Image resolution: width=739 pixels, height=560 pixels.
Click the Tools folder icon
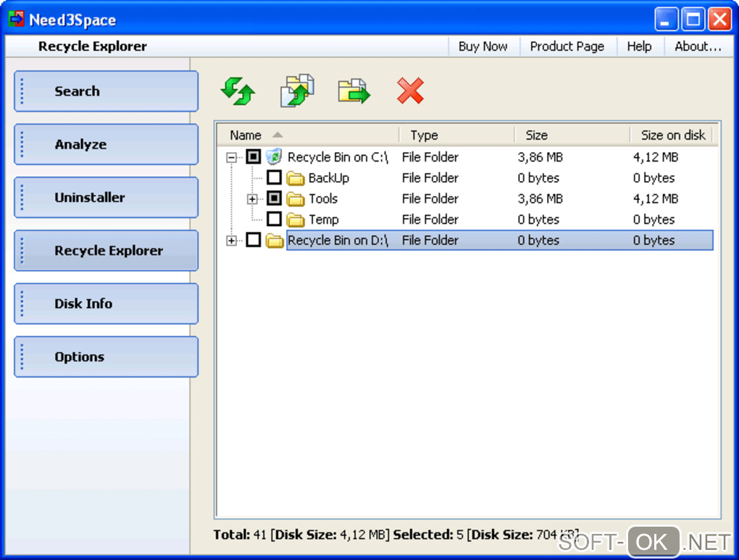point(296,199)
